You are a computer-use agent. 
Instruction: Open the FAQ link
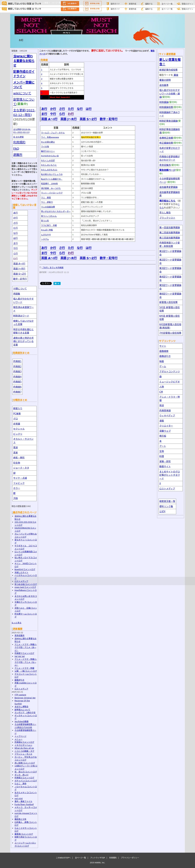point(16,149)
